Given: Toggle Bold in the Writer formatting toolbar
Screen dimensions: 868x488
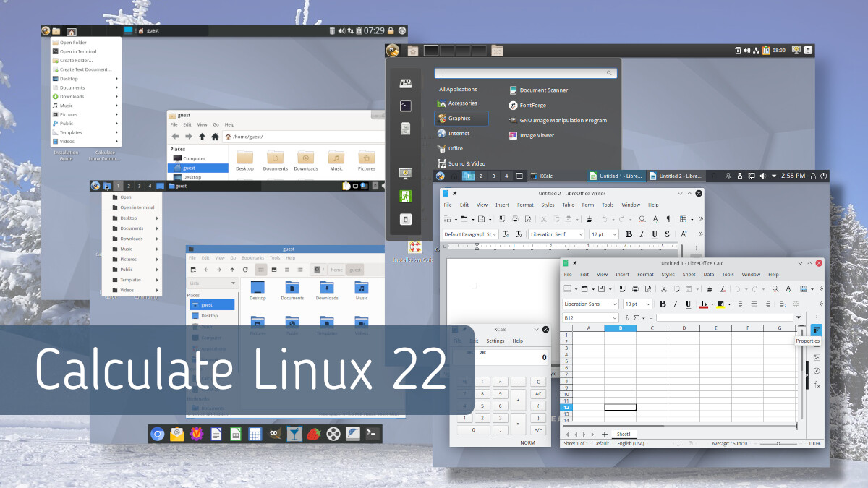Looking at the screenshot, I should (x=629, y=234).
